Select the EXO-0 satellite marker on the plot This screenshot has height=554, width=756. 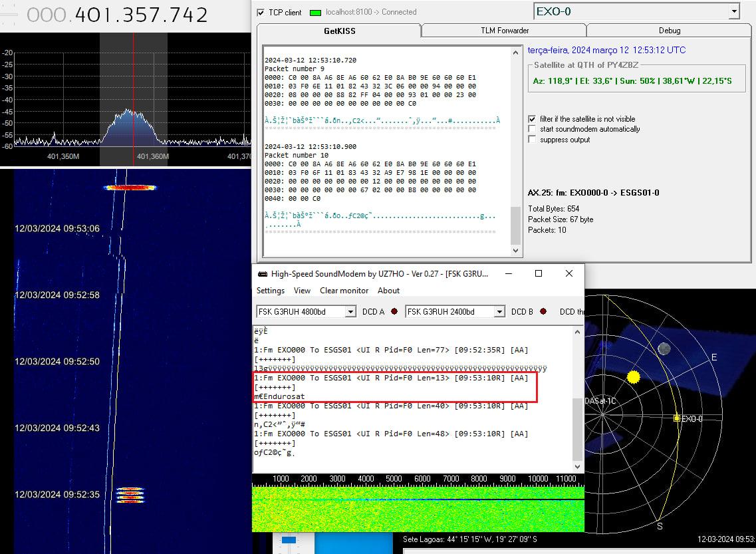pyautogui.click(x=677, y=418)
